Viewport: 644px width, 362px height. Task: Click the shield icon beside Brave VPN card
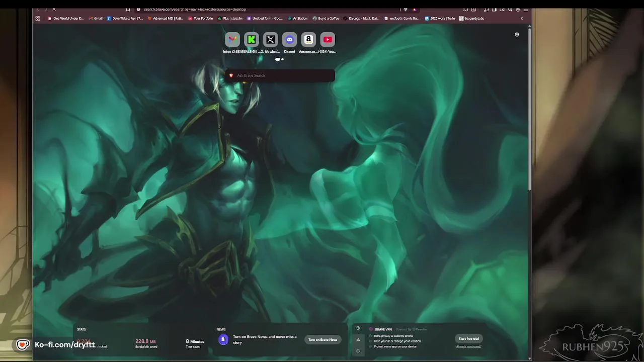point(358,329)
